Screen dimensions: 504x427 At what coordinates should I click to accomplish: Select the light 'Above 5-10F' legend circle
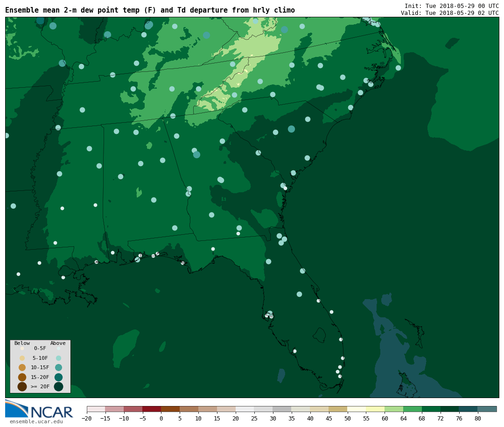tap(58, 358)
